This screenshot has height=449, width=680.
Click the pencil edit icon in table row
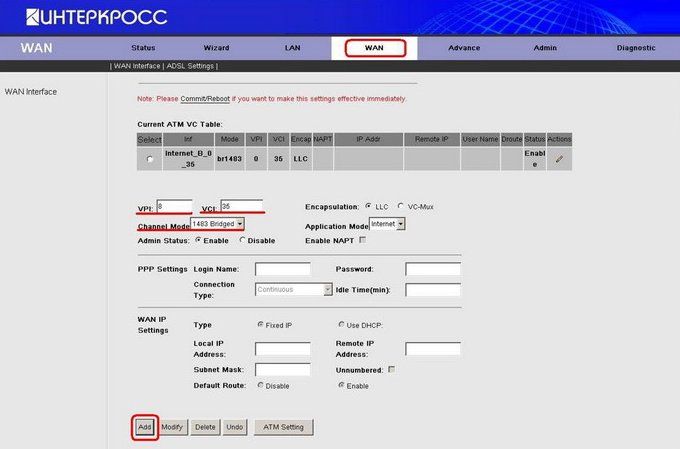(559, 159)
